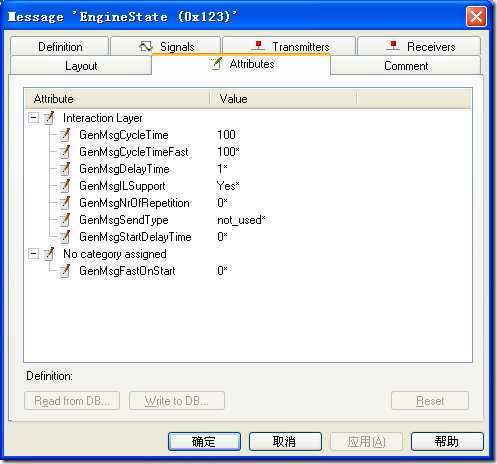Switch to the Layout tab
Screen dimensions: 497x464
click(81, 65)
